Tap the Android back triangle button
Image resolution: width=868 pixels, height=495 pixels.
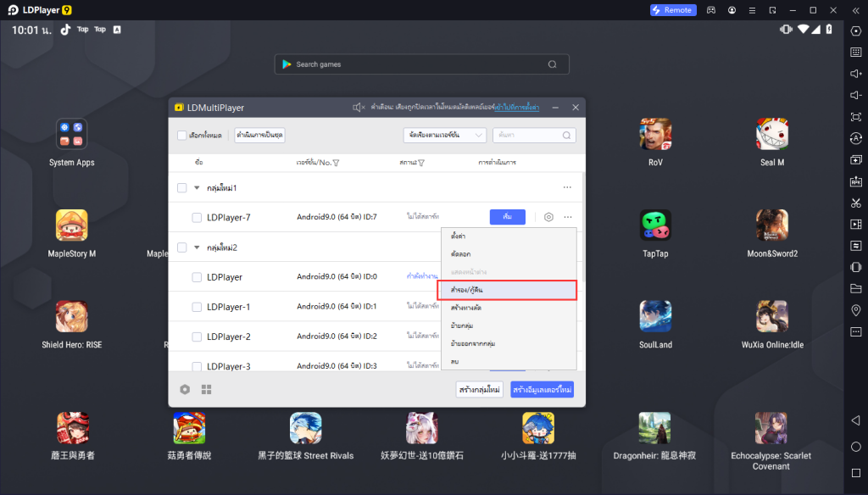(x=855, y=420)
